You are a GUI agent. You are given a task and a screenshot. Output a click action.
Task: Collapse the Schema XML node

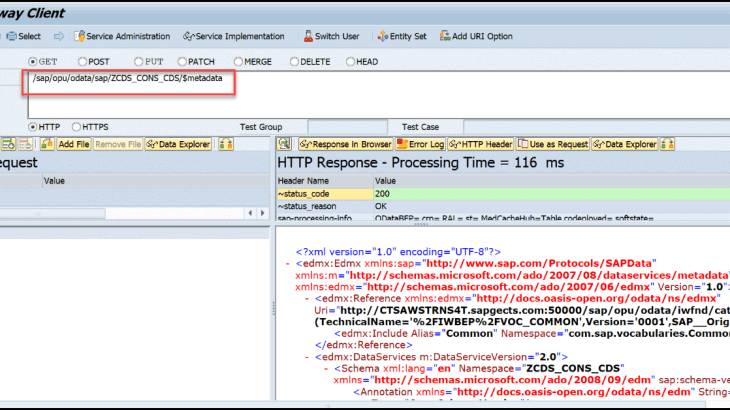[x=326, y=369]
